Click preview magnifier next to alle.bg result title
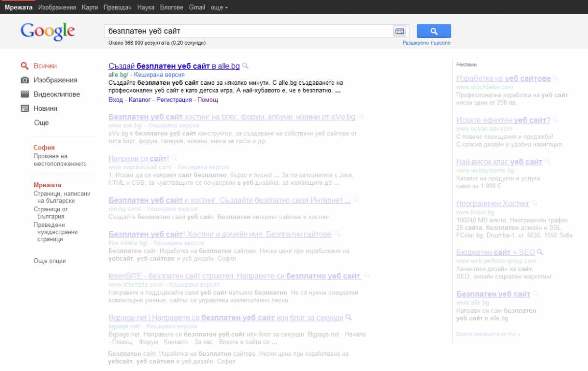588x371 pixels. coord(245,65)
